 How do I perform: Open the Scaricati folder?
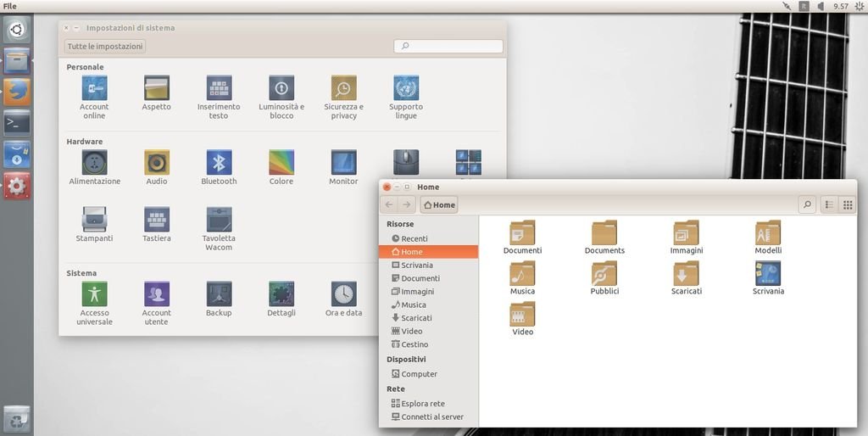686,274
